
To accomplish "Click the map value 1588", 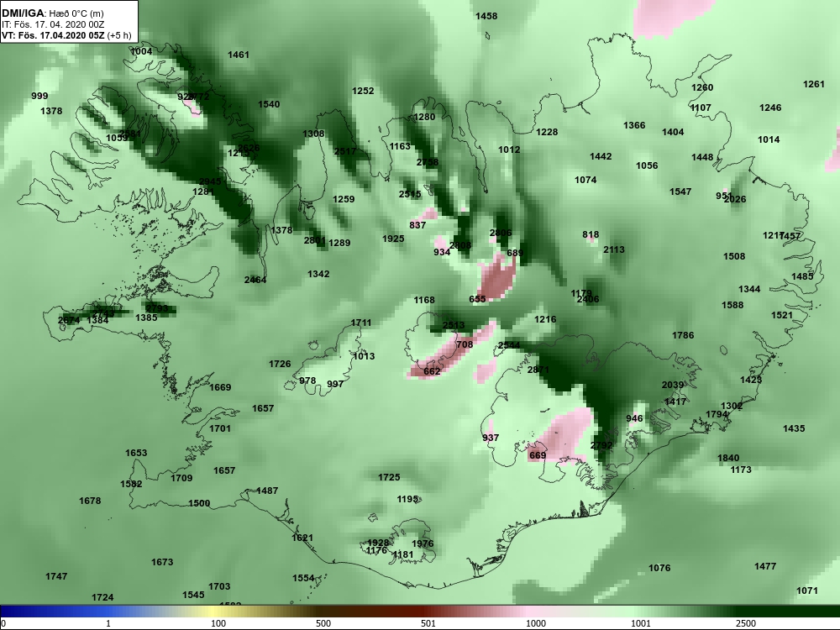I will [732, 306].
